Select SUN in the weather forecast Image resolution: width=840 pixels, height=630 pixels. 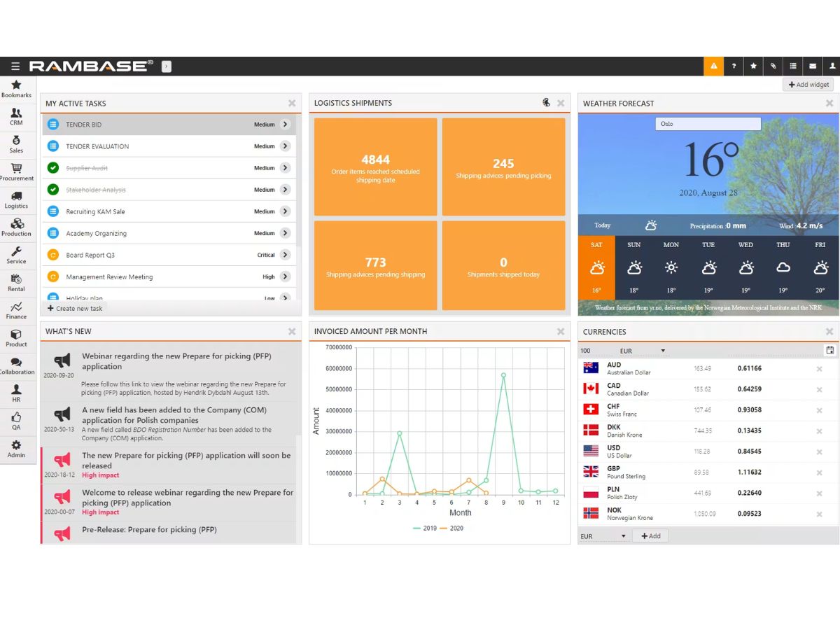click(634, 267)
